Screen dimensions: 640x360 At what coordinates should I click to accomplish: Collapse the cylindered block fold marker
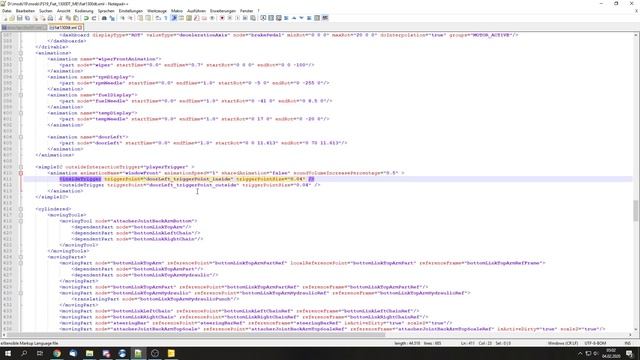pyautogui.click(x=21, y=209)
